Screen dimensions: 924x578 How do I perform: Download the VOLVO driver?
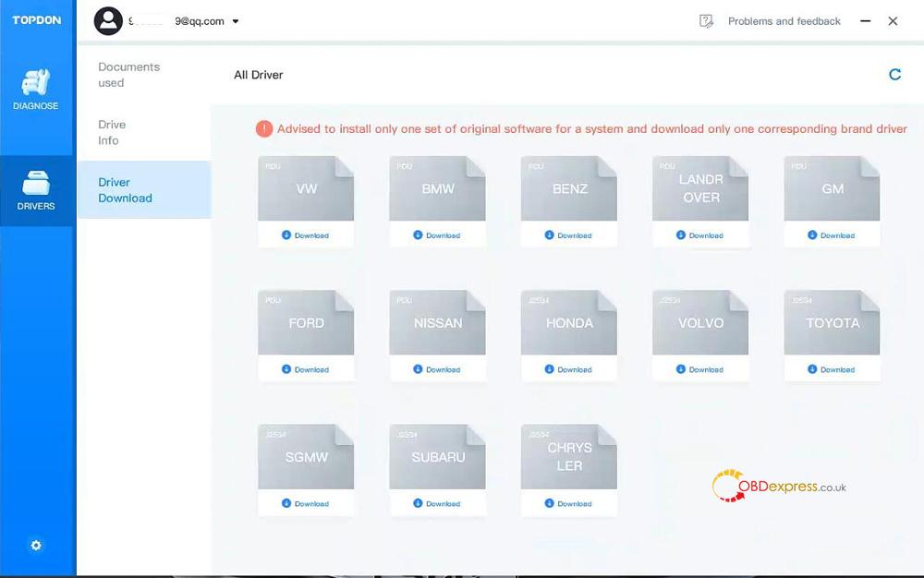point(699,369)
